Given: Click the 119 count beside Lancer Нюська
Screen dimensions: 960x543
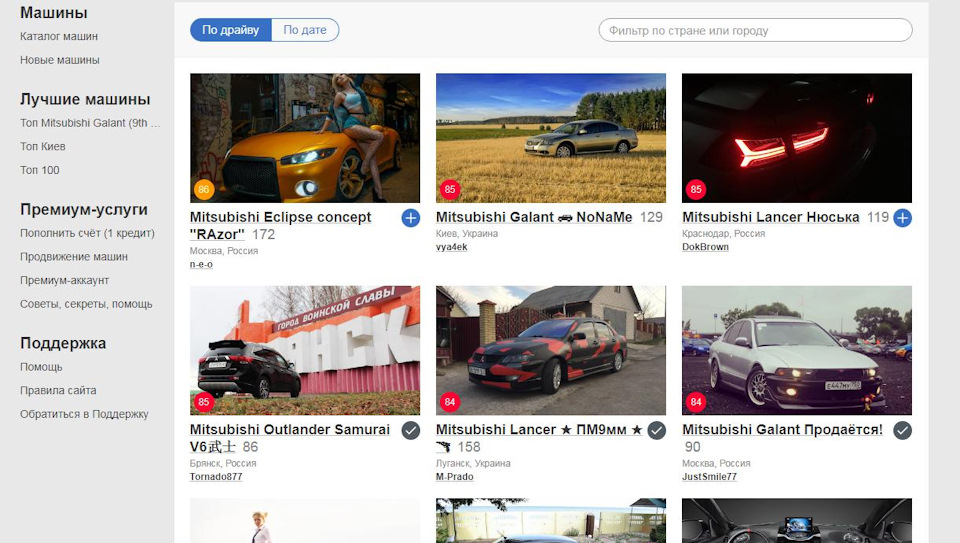Looking at the screenshot, I should [x=878, y=217].
